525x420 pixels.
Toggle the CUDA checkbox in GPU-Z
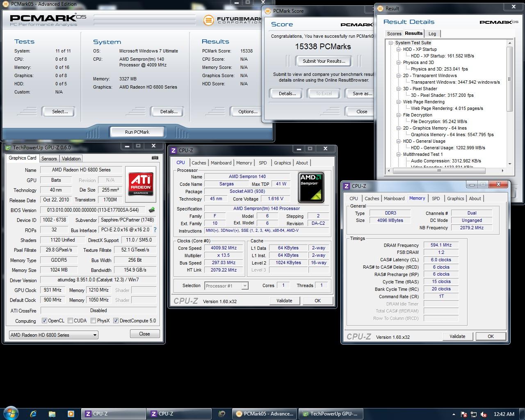pyautogui.click(x=70, y=321)
